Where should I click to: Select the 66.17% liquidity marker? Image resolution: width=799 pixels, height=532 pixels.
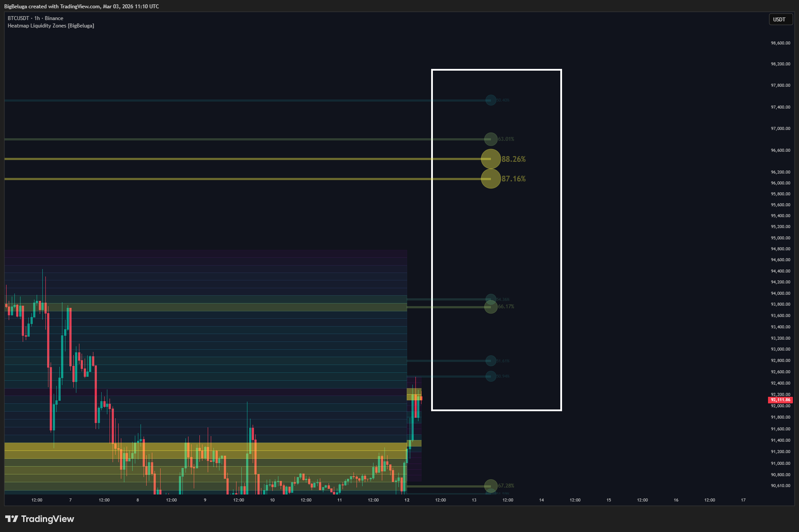pyautogui.click(x=491, y=307)
